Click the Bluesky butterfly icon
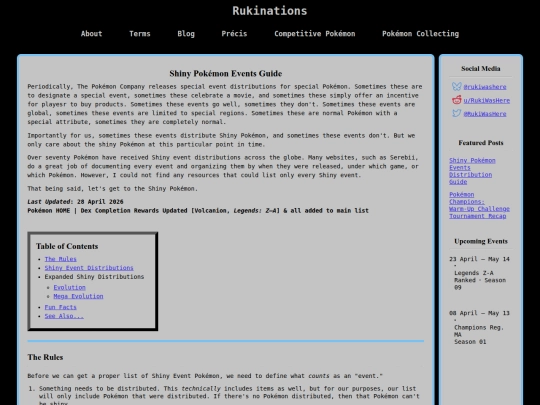Image resolution: width=540 pixels, height=405 pixels. tap(456, 86)
